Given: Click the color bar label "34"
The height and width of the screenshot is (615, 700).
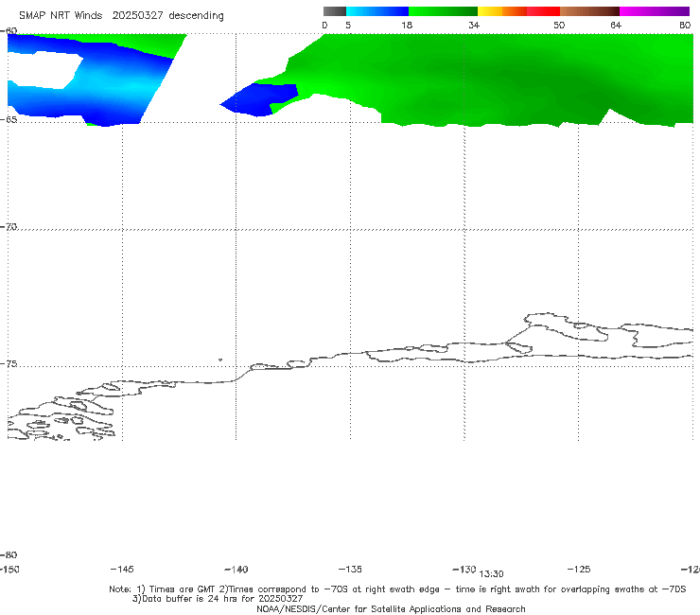Looking at the screenshot, I should pos(474,25).
